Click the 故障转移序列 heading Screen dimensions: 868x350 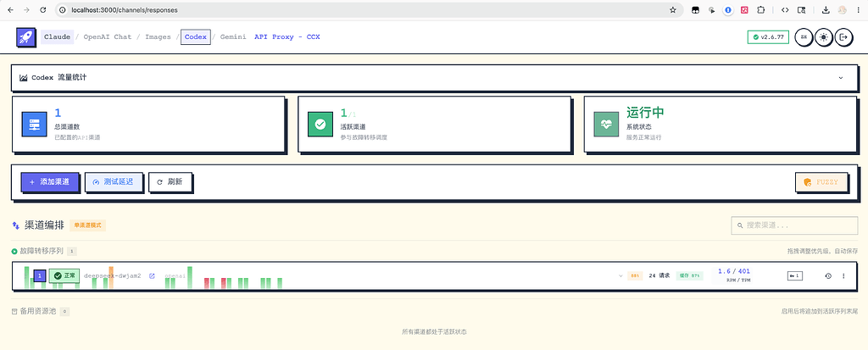pos(42,251)
